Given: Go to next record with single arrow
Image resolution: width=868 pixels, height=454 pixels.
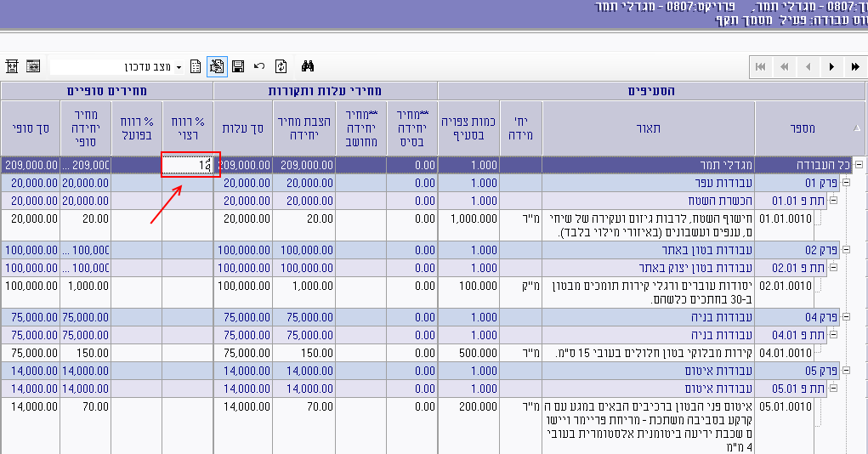Looking at the screenshot, I should pos(831,66).
